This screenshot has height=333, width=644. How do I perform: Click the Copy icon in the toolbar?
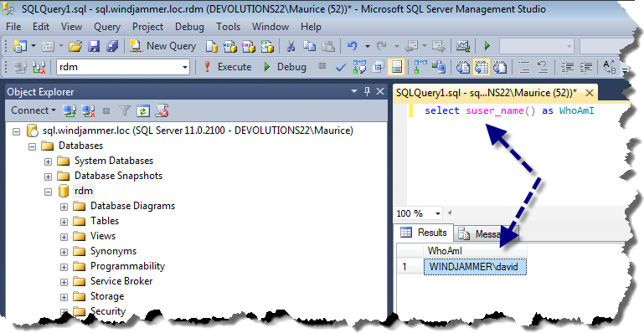(309, 46)
